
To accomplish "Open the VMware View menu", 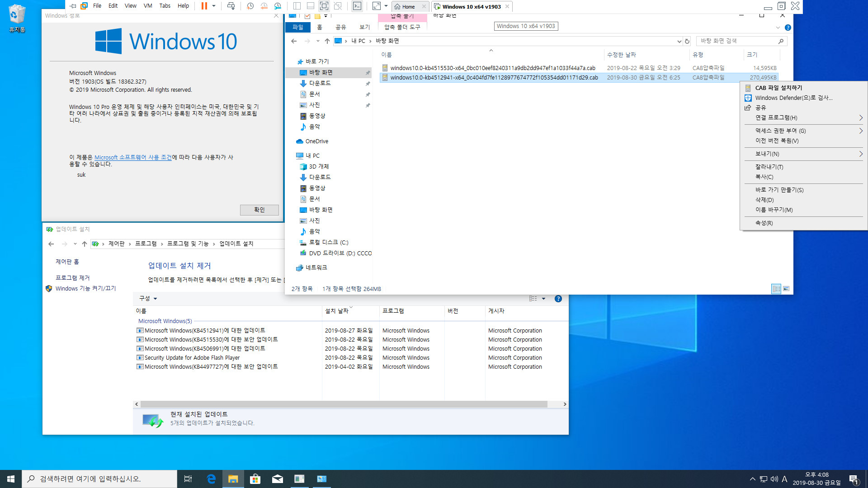I will 131,6.
